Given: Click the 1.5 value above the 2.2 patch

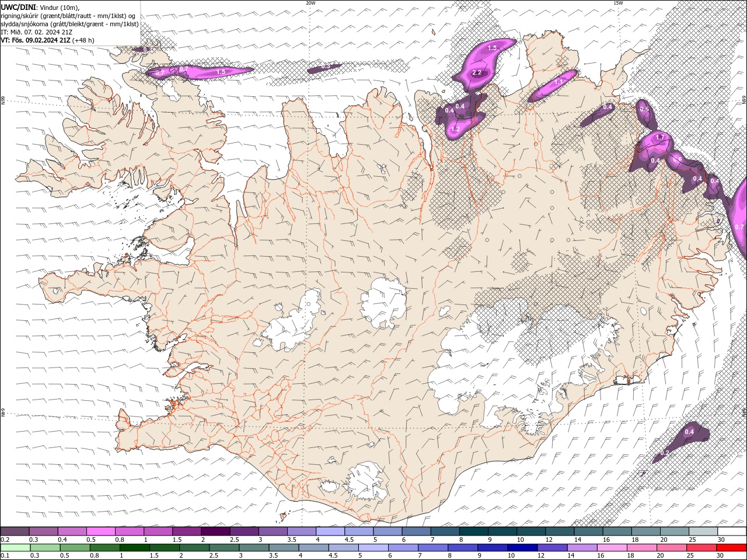Looking at the screenshot, I should click(492, 48).
